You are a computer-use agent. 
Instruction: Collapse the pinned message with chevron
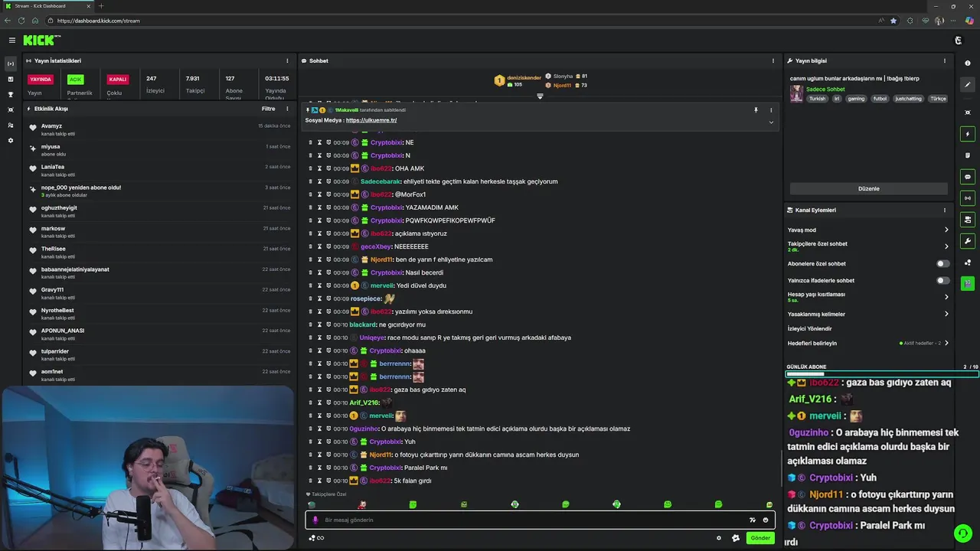pyautogui.click(x=771, y=122)
